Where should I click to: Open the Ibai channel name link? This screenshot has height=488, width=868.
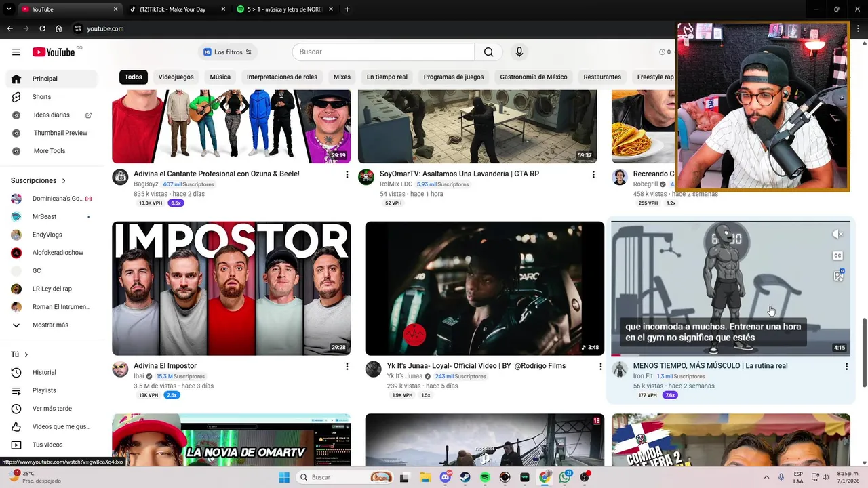pos(138,376)
